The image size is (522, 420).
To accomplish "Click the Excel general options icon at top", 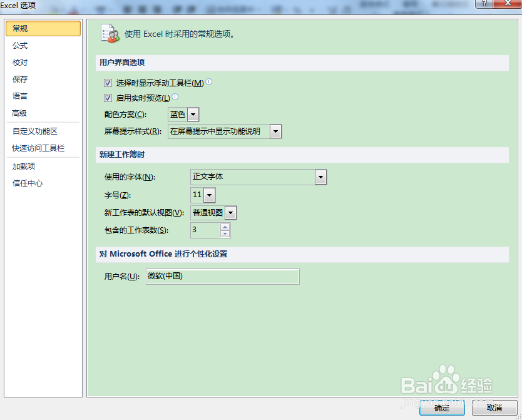I will click(x=110, y=34).
